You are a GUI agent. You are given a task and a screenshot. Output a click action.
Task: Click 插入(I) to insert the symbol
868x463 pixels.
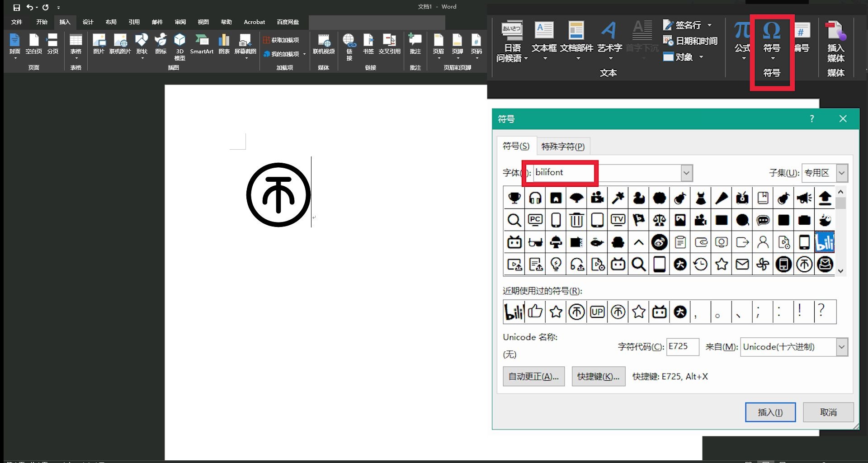770,412
